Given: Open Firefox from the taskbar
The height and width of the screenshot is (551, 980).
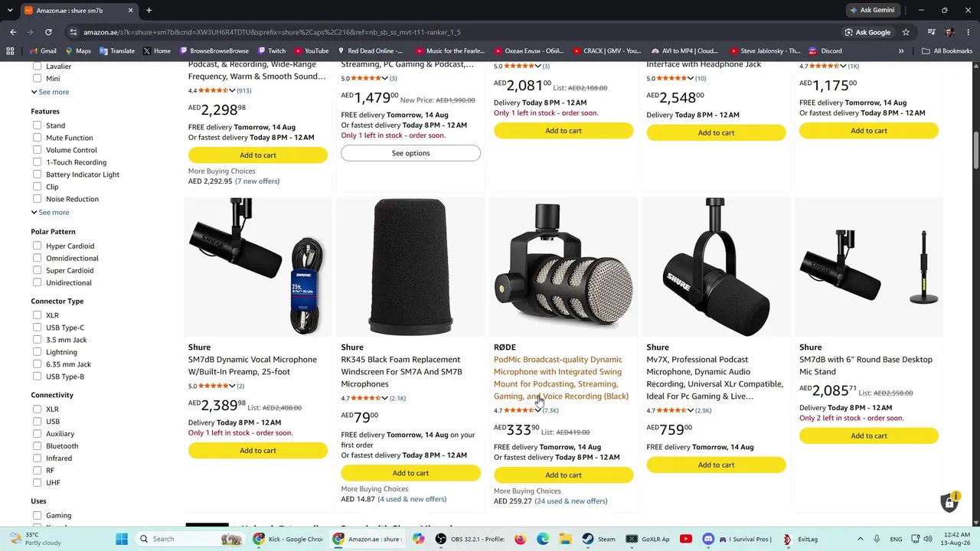Looking at the screenshot, I should pyautogui.click(x=521, y=539).
